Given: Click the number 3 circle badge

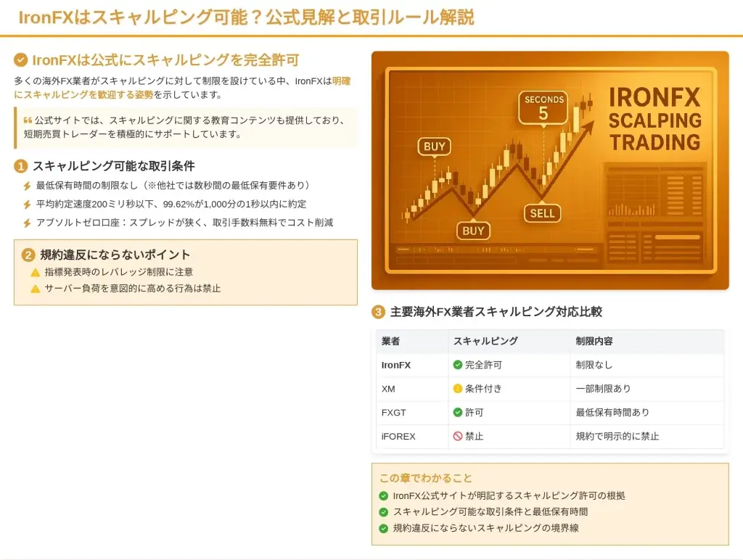Looking at the screenshot, I should 378,313.
